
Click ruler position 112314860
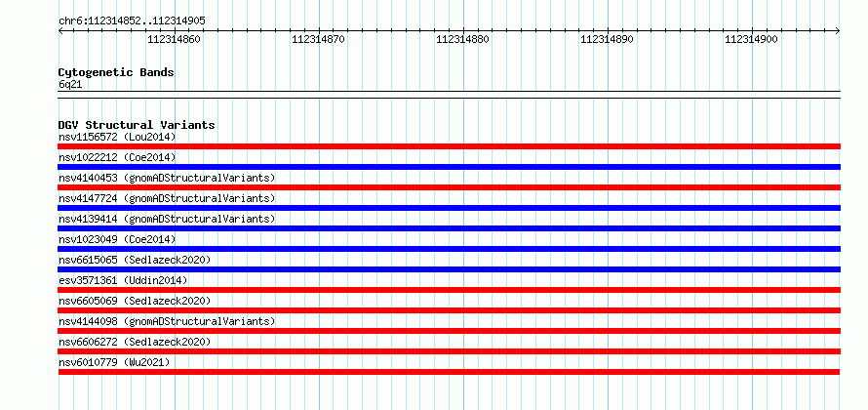[x=175, y=39]
